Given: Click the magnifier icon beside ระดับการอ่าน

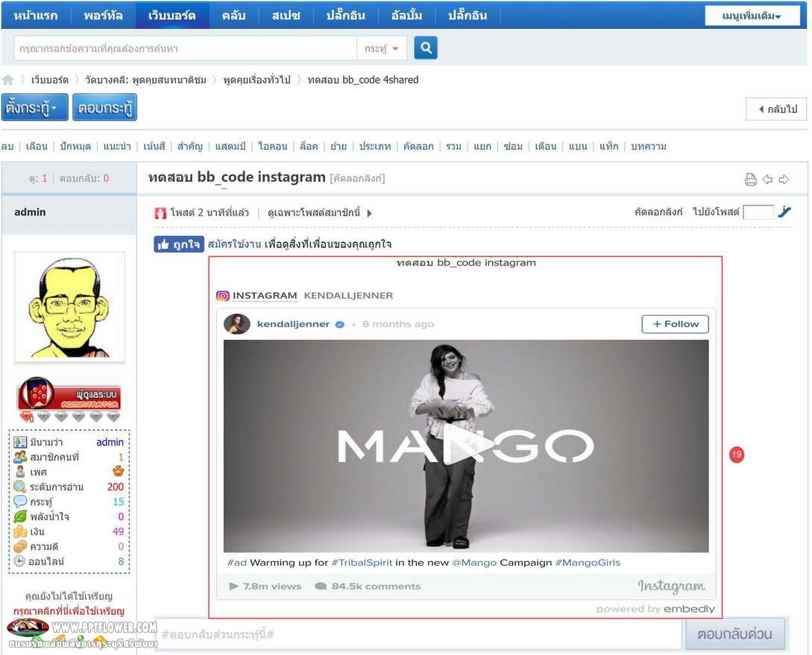Looking at the screenshot, I should click(20, 487).
